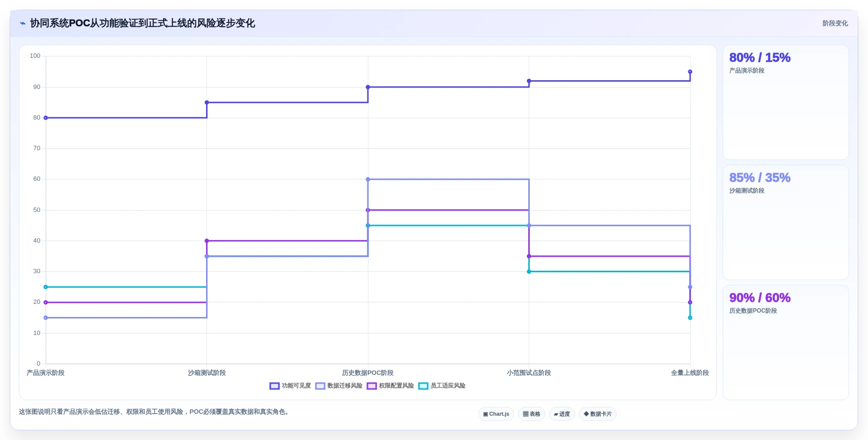Image resolution: width=868 pixels, height=440 pixels.
Task: Click 数据迁移风险 point at 历史数据POC阶段 (60)
Action: pos(368,179)
